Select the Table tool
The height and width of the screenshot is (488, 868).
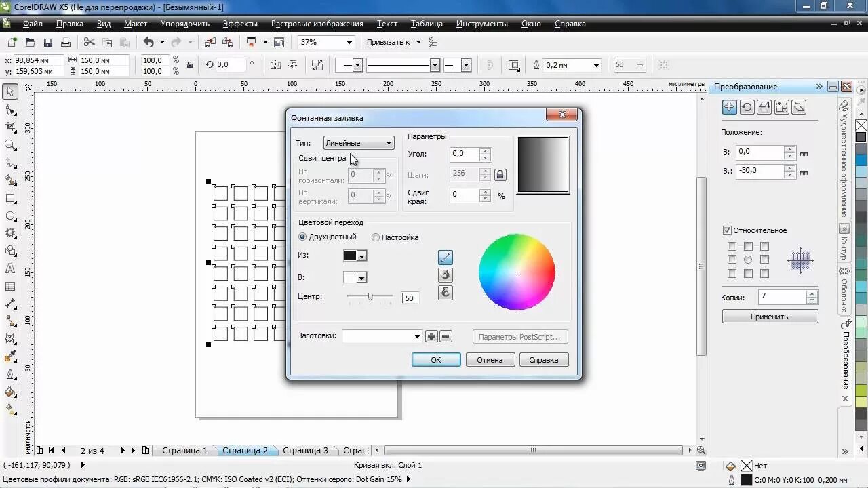click(10, 286)
